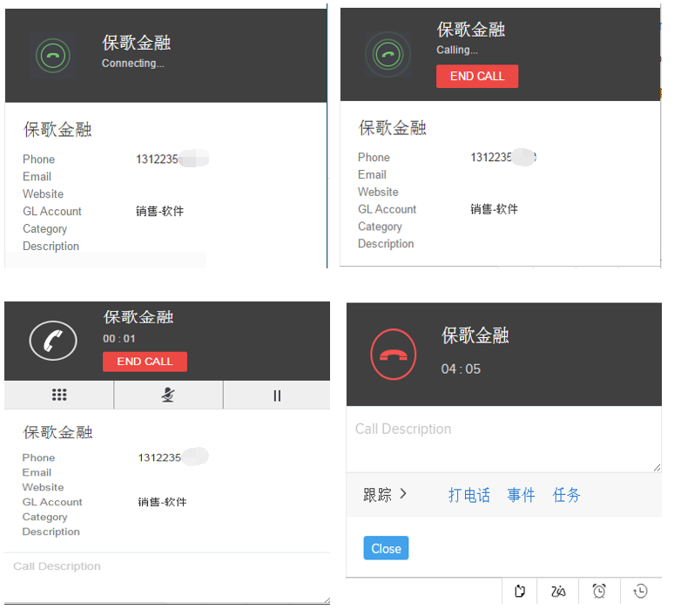
Task: Open the alarm clock reminder icon
Action: click(599, 592)
